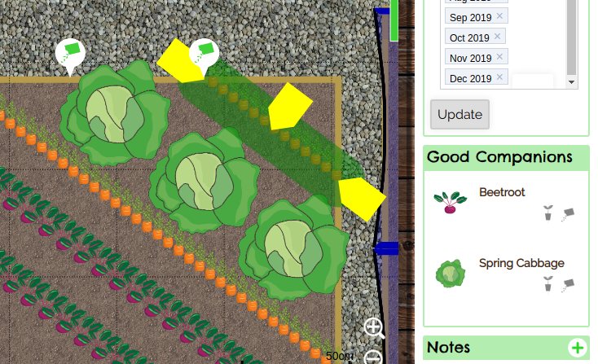Select the Beetroot plant icon in Good Companions

pyautogui.click(x=450, y=202)
